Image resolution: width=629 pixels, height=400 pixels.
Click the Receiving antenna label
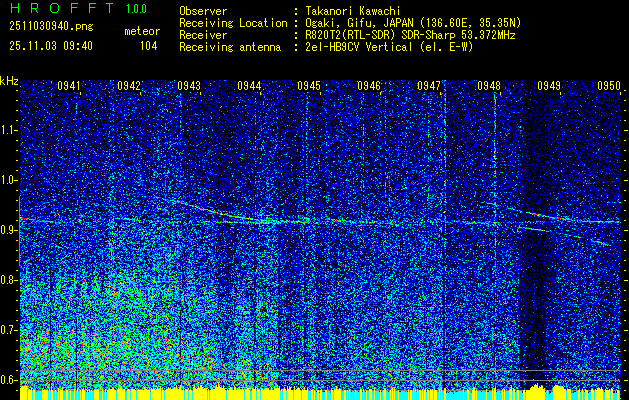point(230,47)
